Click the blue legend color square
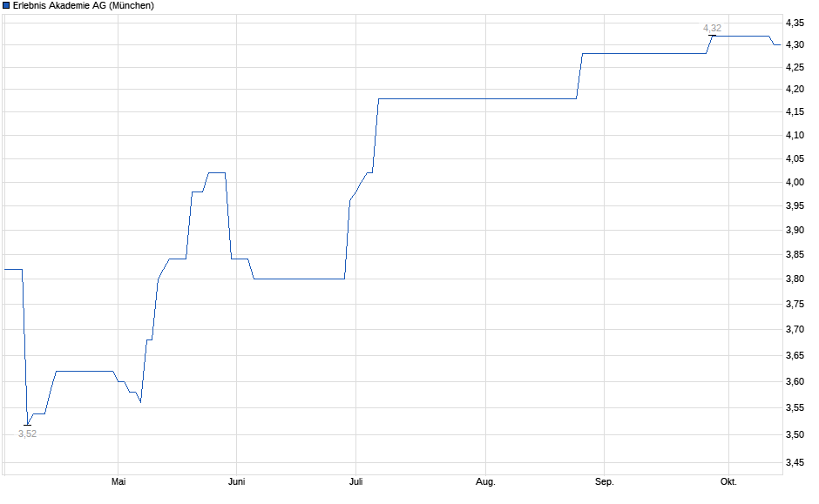This screenshot has height=504, width=819. pyautogui.click(x=6, y=6)
